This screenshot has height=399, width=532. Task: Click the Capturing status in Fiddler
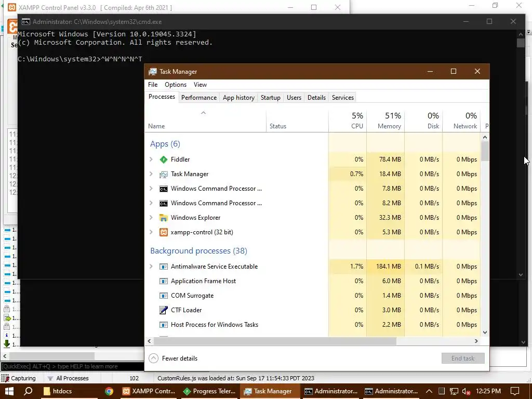pyautogui.click(x=19, y=378)
